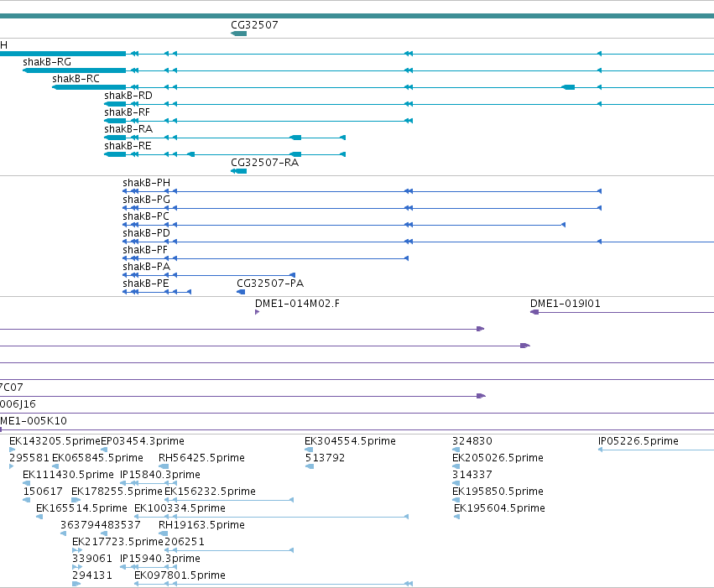Click the EK111430.5prime EST label
The image size is (714, 588).
(x=68, y=475)
